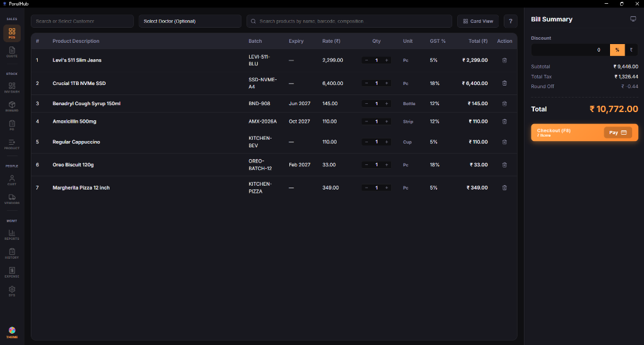Click the Regular Cappuccino product name
644x345 pixels.
(x=76, y=142)
